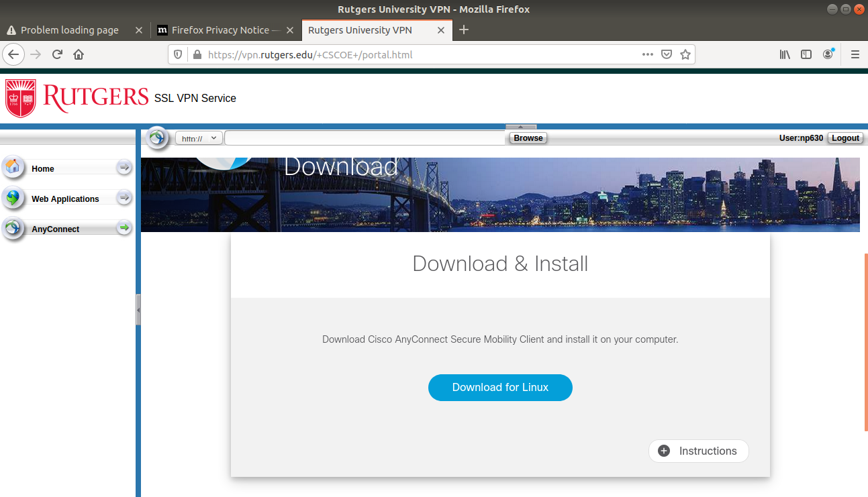Close the Firefox Privacy Notice tab
Image resolution: width=868 pixels, height=497 pixels.
tap(290, 30)
